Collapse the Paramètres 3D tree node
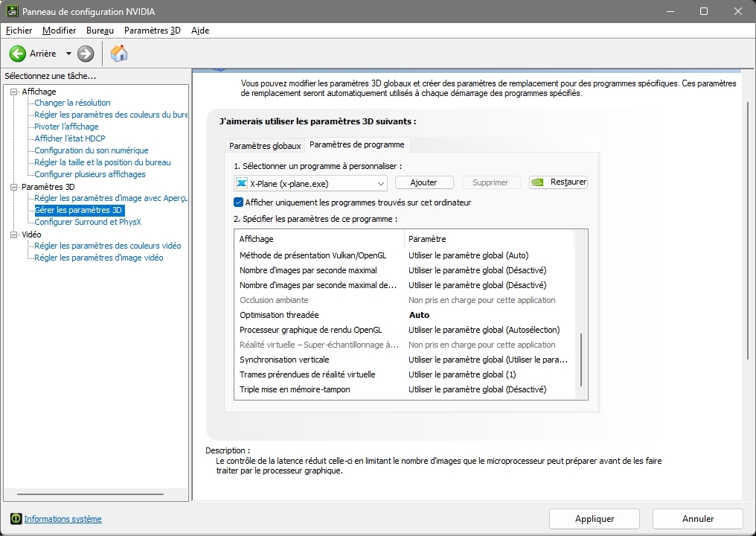This screenshot has width=756, height=536. [x=13, y=187]
